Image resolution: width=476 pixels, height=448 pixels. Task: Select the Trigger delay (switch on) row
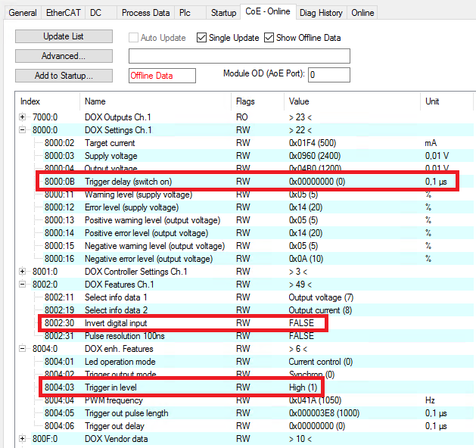tap(247, 182)
